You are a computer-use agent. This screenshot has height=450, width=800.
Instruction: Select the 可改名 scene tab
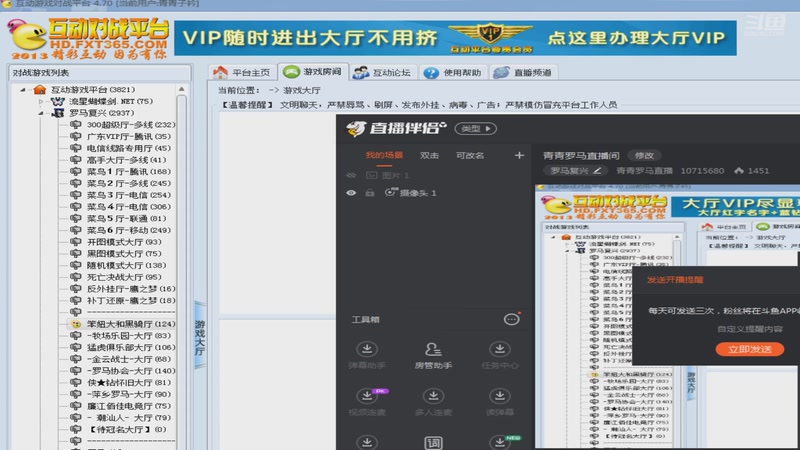point(470,155)
